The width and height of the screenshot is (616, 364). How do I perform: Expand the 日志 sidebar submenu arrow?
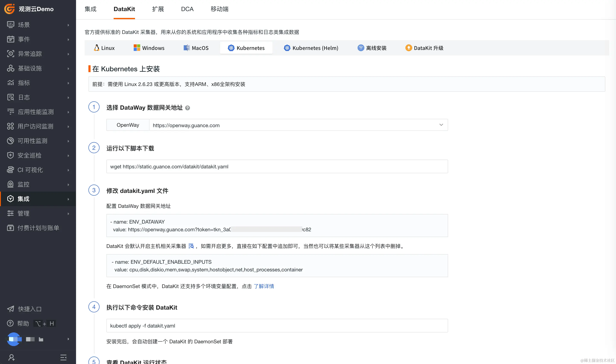click(x=68, y=98)
